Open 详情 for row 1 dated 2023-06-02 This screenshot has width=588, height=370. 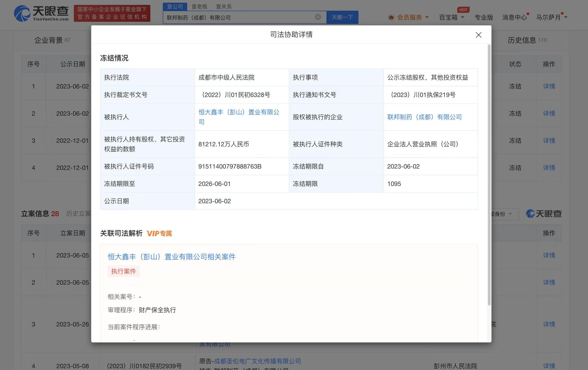(x=549, y=86)
